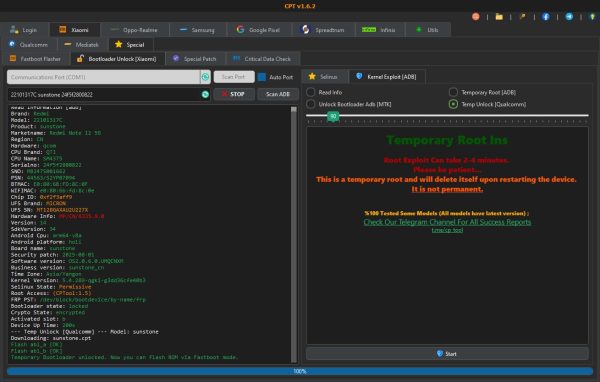600x382 pixels.
Task: Select Temporary Root [ADB] option
Action: point(453,92)
